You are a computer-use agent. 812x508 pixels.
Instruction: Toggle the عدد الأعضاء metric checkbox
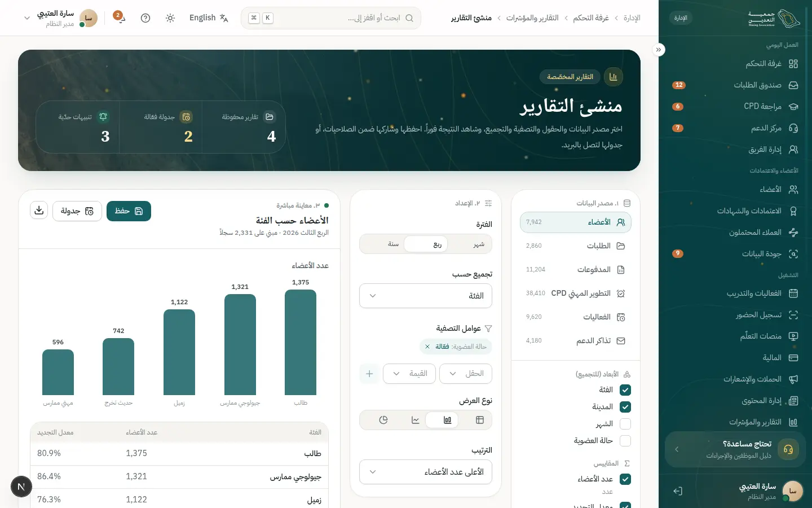625,479
